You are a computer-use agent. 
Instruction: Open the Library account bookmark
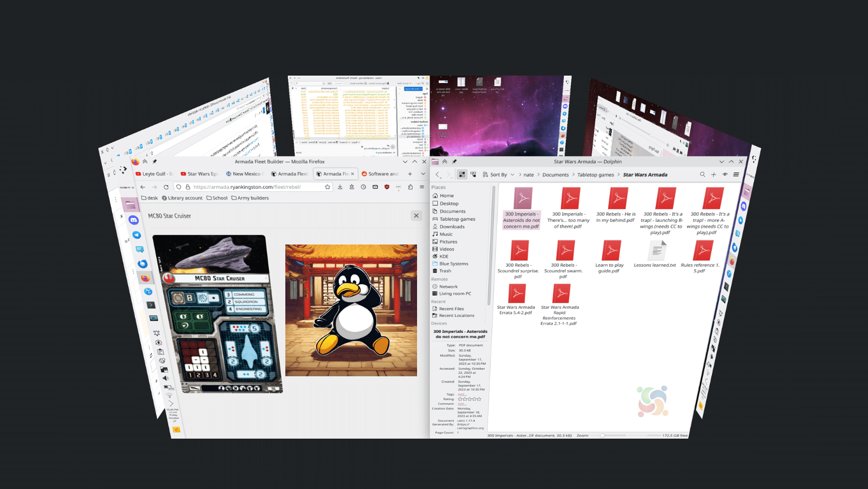click(182, 198)
